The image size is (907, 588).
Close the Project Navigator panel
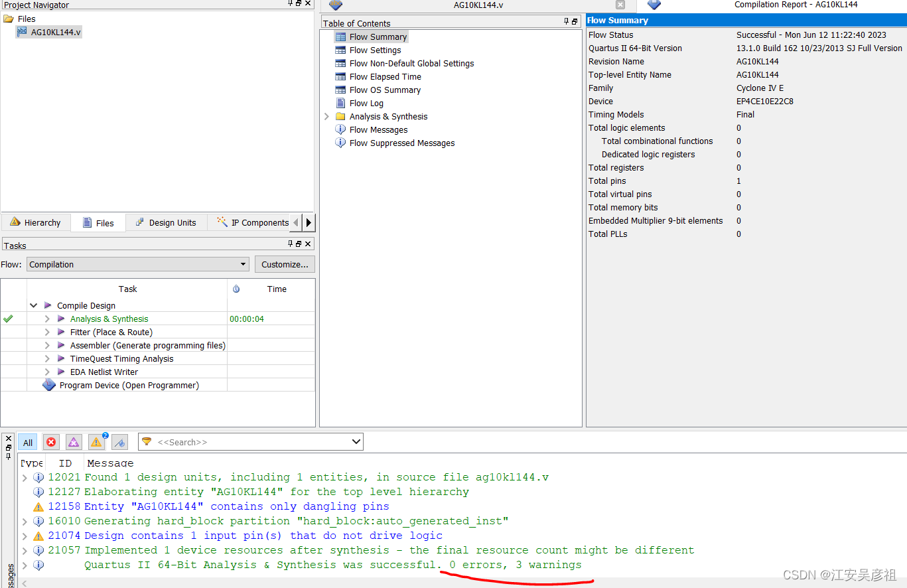pos(308,3)
